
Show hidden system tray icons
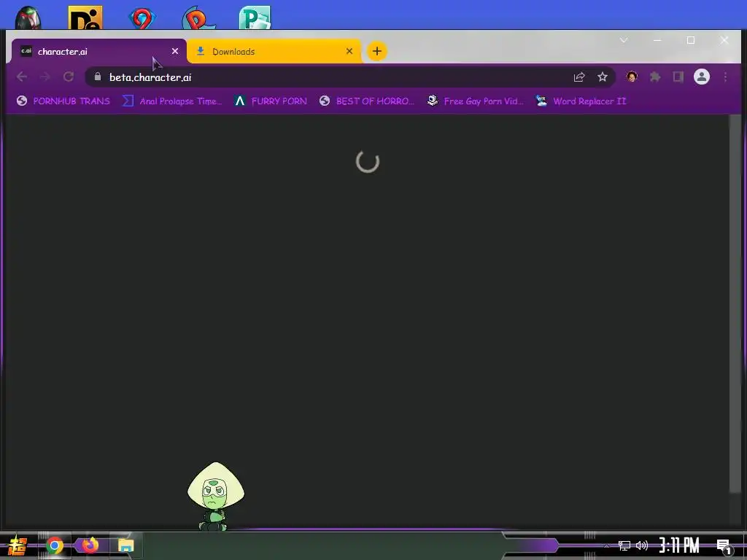[606, 545]
